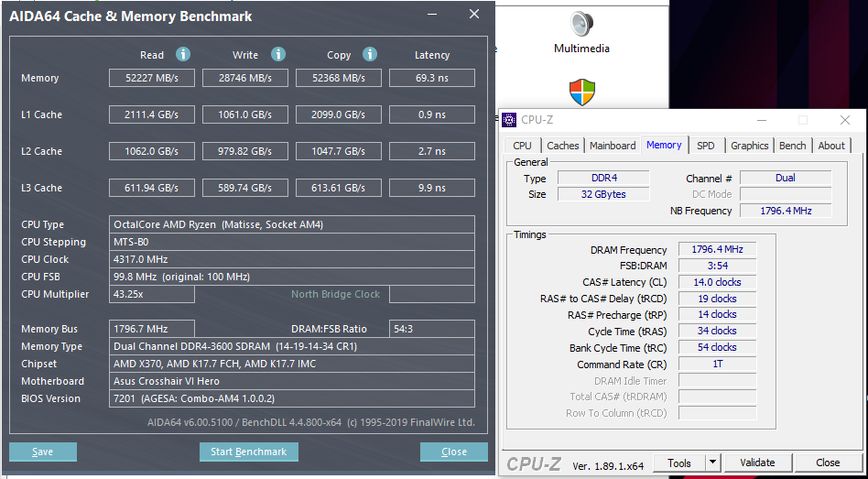Close CPU-Z with the title bar X

(x=845, y=120)
